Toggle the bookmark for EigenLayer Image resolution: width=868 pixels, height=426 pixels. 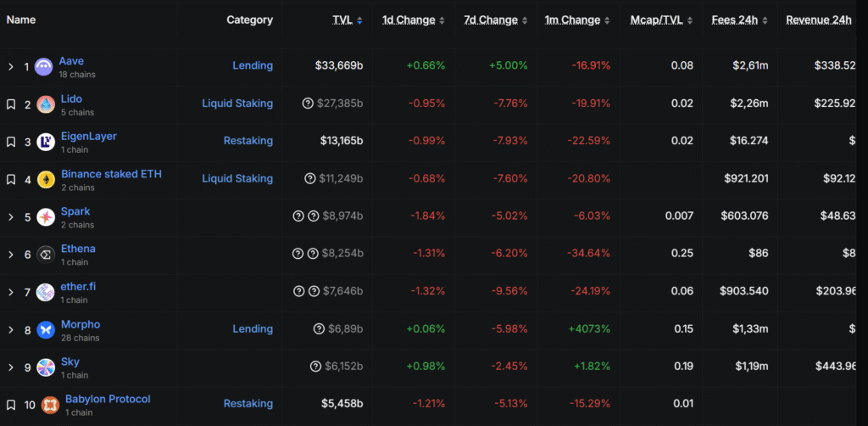tap(11, 142)
